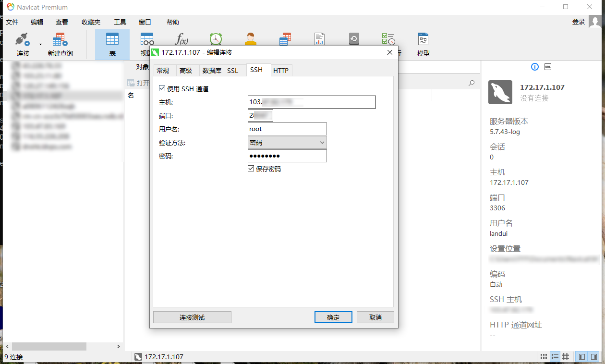Click the 取消 button

(375, 317)
